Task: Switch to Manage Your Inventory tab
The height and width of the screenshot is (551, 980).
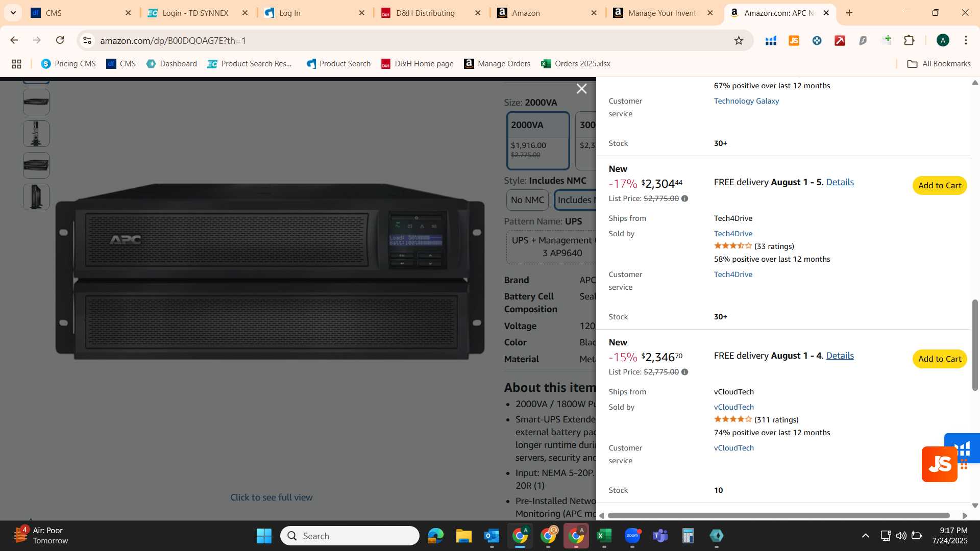Action: tap(664, 13)
